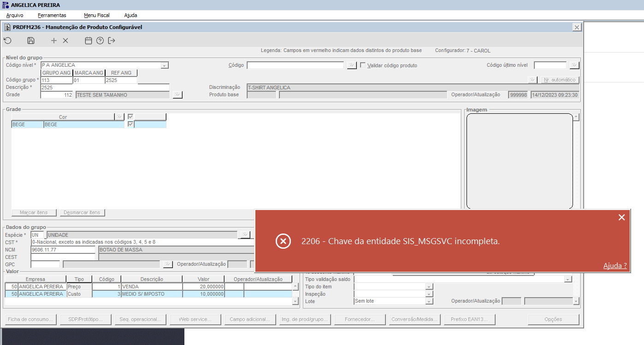Click the Código input field
This screenshot has height=345, width=644.
coord(295,65)
